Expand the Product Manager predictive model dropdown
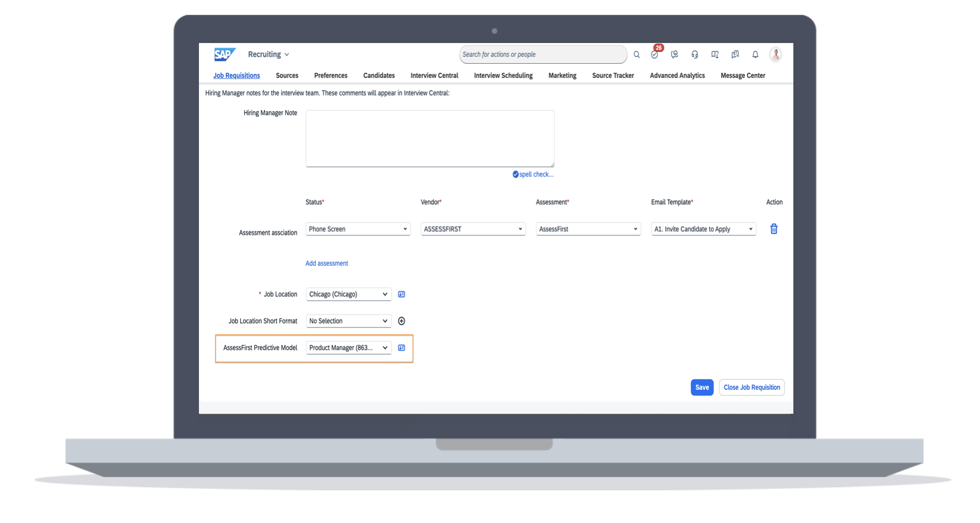Image resolution: width=980 pixels, height=523 pixels. (x=348, y=348)
